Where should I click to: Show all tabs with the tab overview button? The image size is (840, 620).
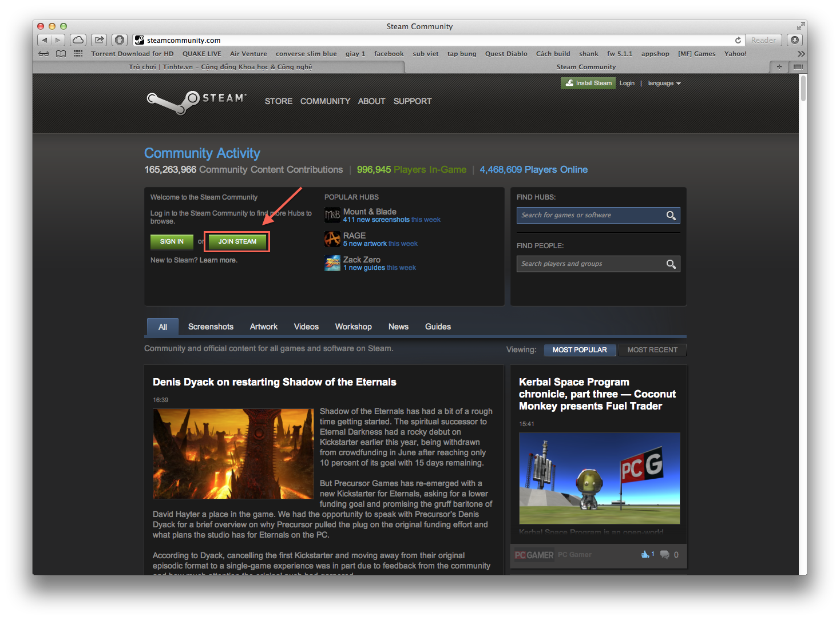point(798,67)
